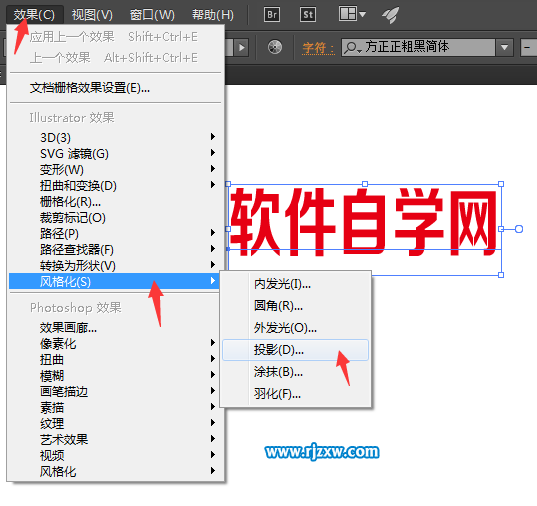Open Adobe Stock with the St icon

pyautogui.click(x=308, y=14)
